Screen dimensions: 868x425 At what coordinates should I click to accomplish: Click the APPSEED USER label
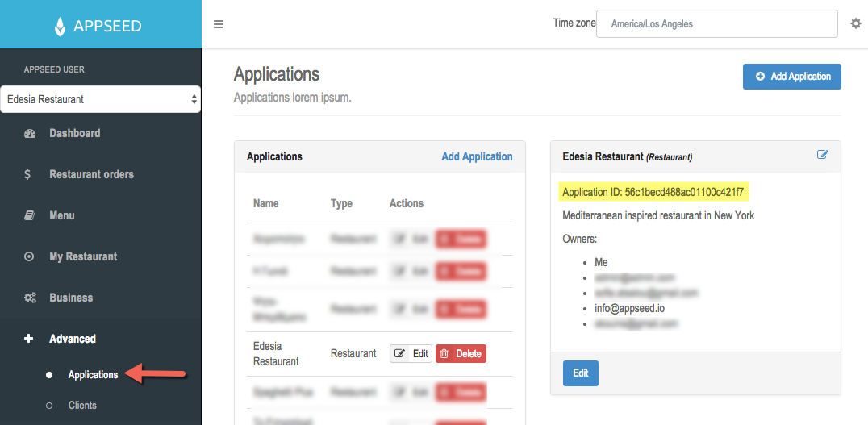pos(54,69)
